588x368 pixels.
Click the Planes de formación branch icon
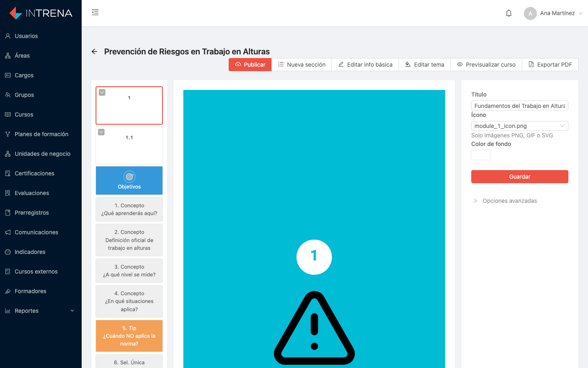click(x=8, y=134)
